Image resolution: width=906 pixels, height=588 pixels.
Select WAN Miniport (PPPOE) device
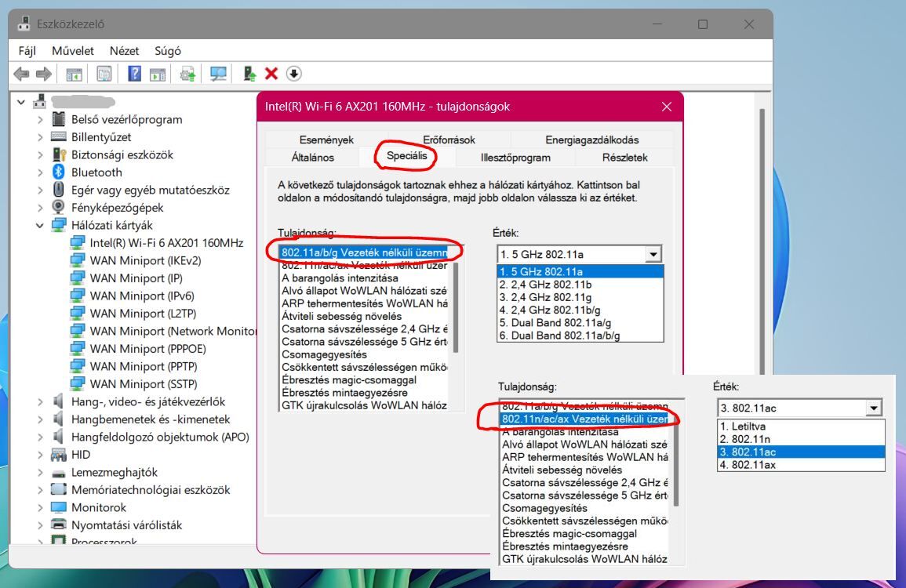click(148, 349)
